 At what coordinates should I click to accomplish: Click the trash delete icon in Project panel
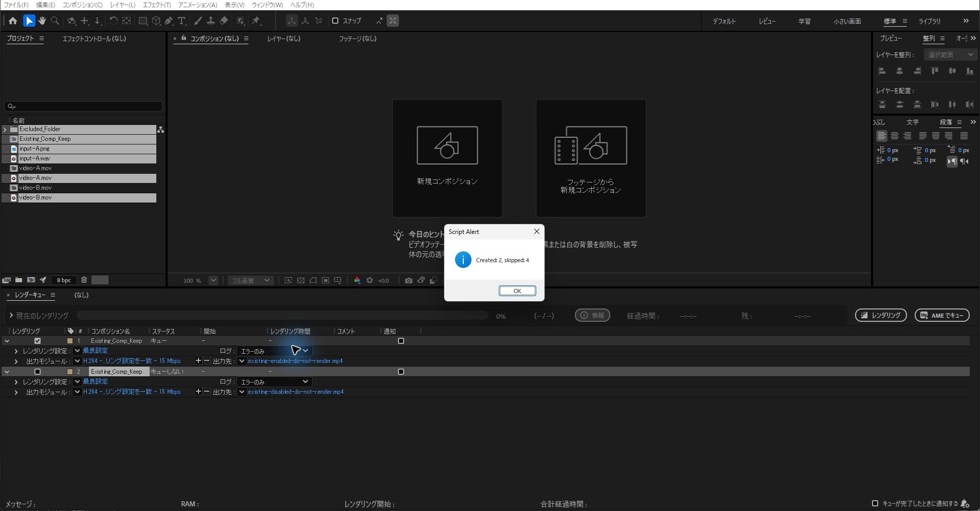pos(84,280)
